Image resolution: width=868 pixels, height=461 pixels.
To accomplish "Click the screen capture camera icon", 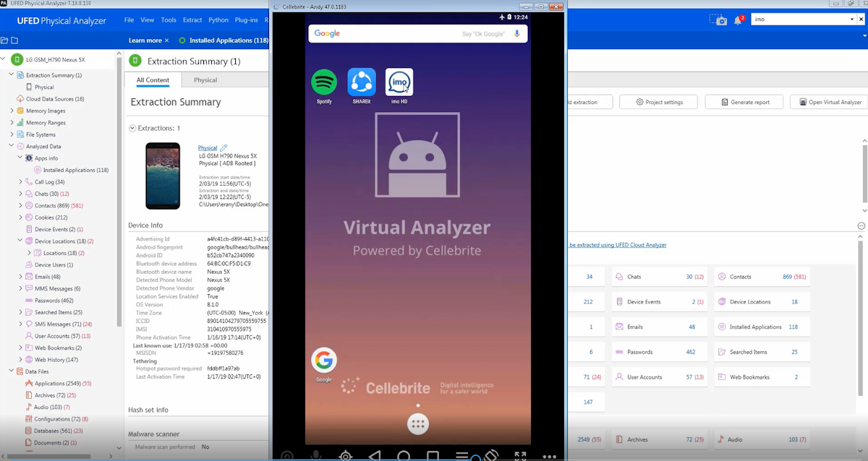I will click(719, 20).
